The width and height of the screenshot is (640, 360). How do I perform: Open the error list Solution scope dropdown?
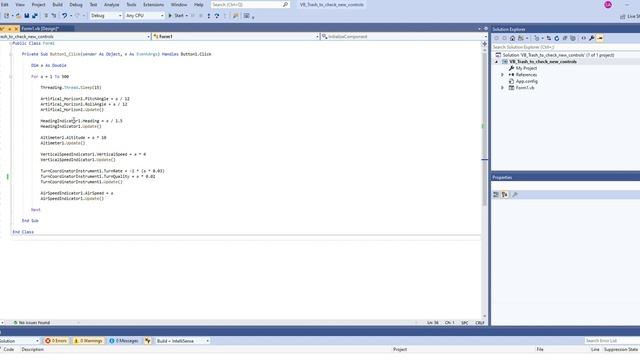tap(19, 341)
